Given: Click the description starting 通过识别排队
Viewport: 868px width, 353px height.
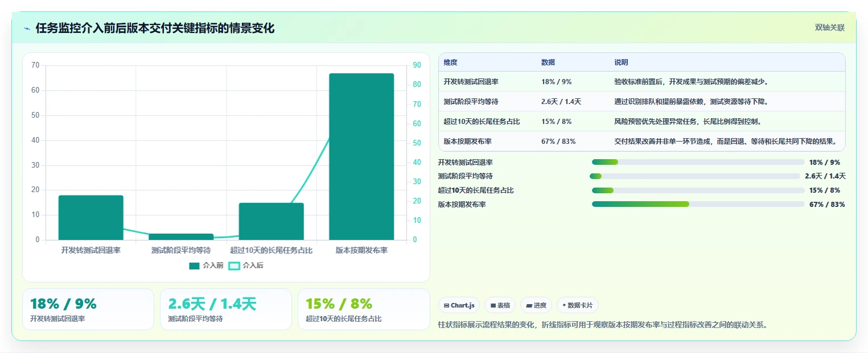Looking at the screenshot, I should click(x=692, y=102).
